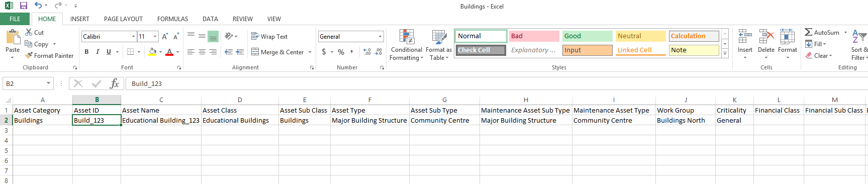Open the PAGE LAYOUT tab
The height and width of the screenshot is (184, 868).
(123, 19)
